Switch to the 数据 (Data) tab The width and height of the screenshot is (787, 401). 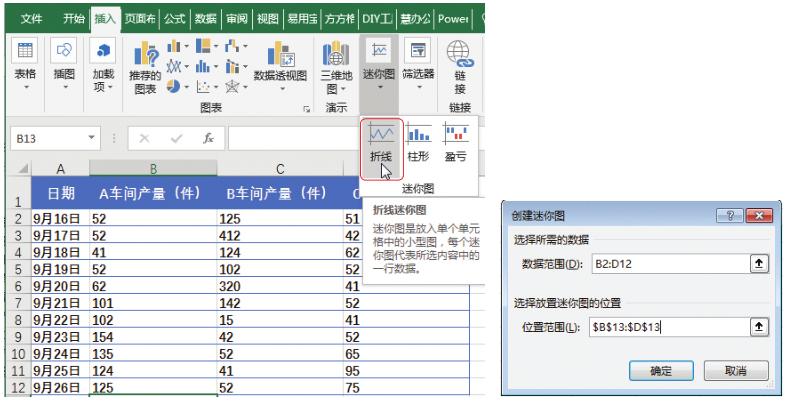pos(205,19)
